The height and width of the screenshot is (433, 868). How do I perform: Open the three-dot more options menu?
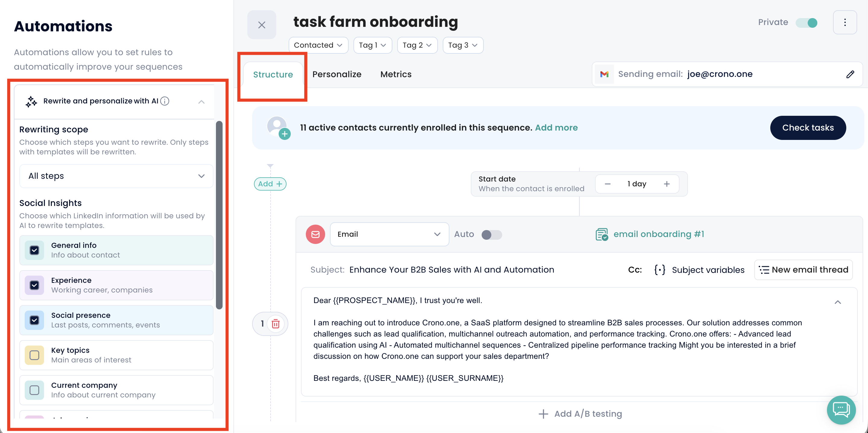click(x=844, y=23)
